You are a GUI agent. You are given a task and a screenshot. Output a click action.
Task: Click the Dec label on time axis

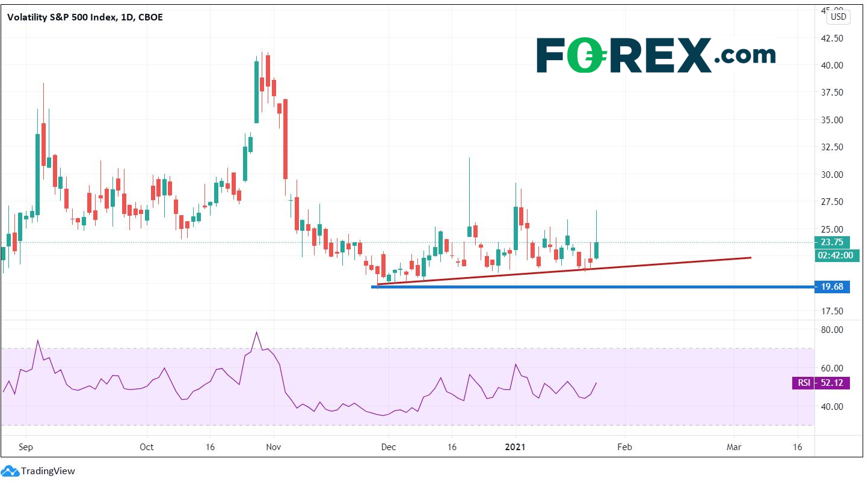coord(389,447)
